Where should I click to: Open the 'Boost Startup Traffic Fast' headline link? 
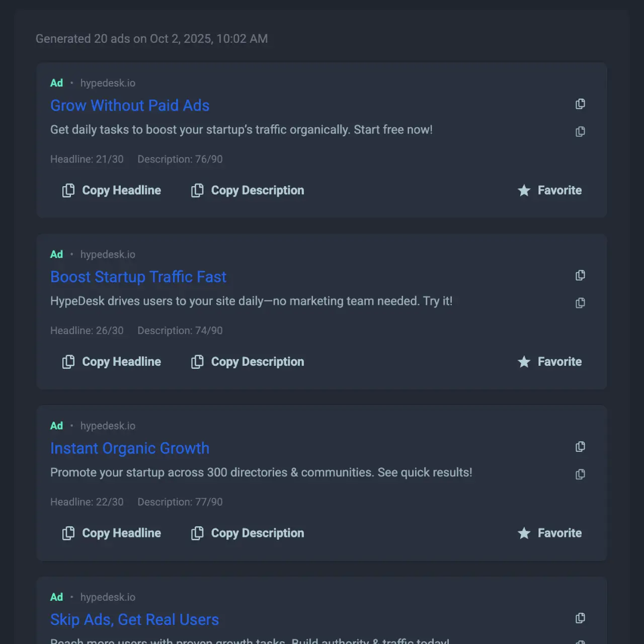pyautogui.click(x=138, y=277)
